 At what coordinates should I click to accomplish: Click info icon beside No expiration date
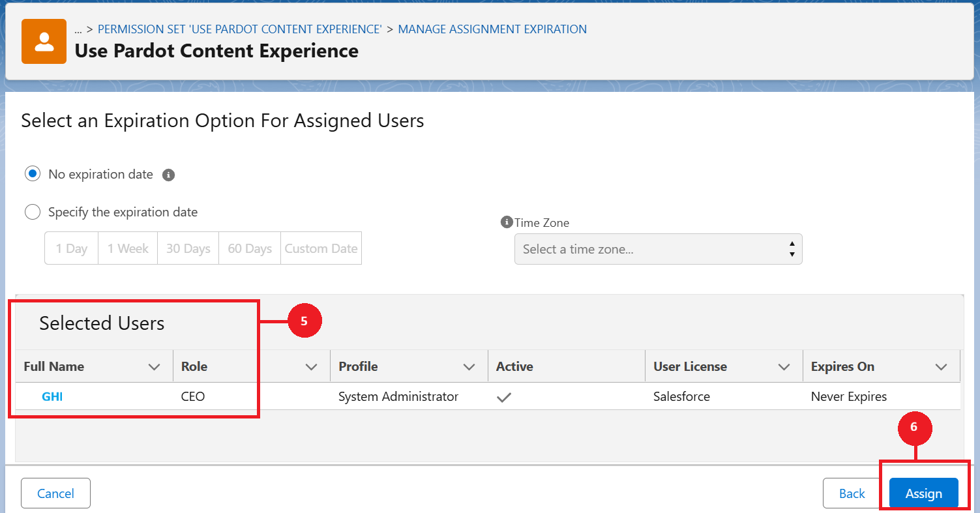tap(168, 175)
